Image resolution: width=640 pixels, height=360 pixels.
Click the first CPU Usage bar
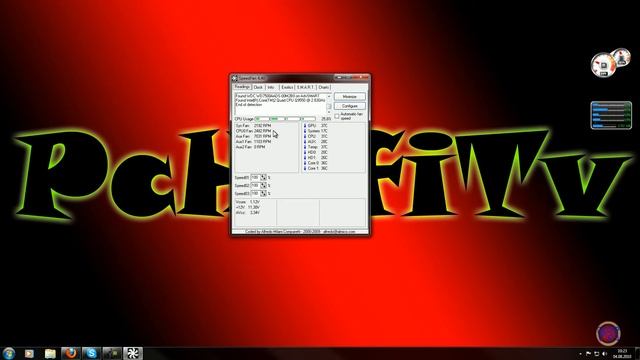(262, 119)
